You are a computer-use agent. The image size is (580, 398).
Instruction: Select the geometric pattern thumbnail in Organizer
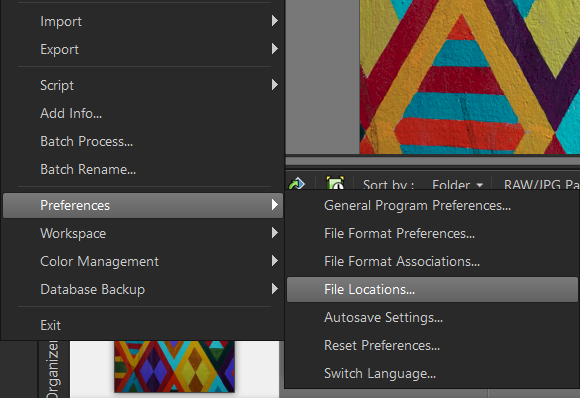174,366
